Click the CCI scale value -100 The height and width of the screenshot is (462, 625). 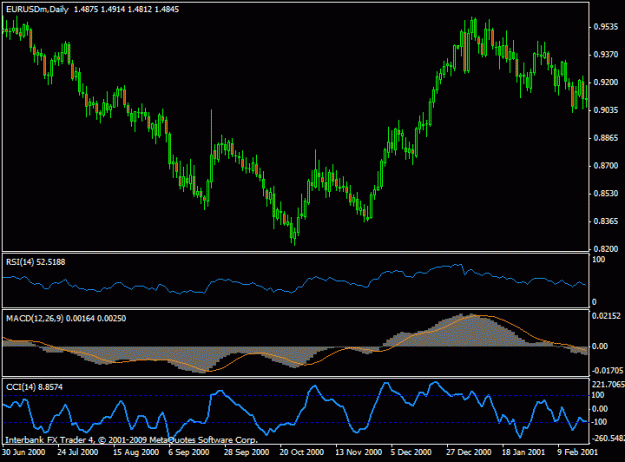click(600, 422)
